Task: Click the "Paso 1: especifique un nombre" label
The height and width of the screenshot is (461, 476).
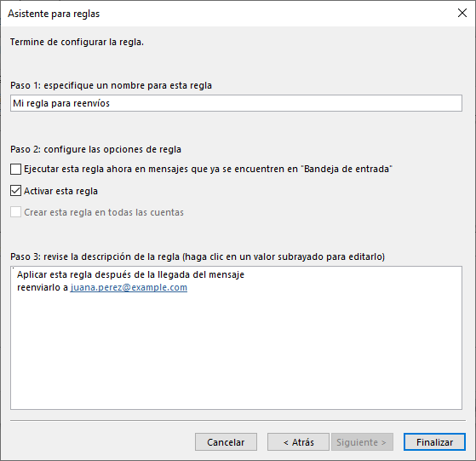Action: [111, 85]
